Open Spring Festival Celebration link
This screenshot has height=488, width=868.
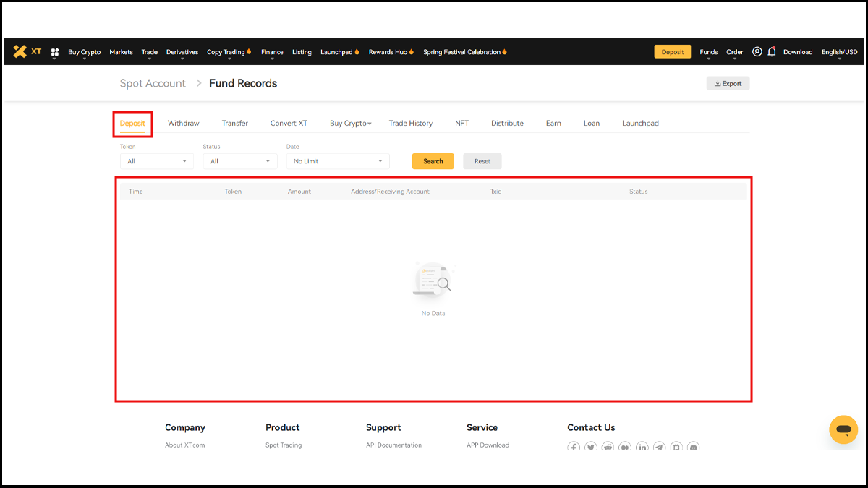point(465,52)
